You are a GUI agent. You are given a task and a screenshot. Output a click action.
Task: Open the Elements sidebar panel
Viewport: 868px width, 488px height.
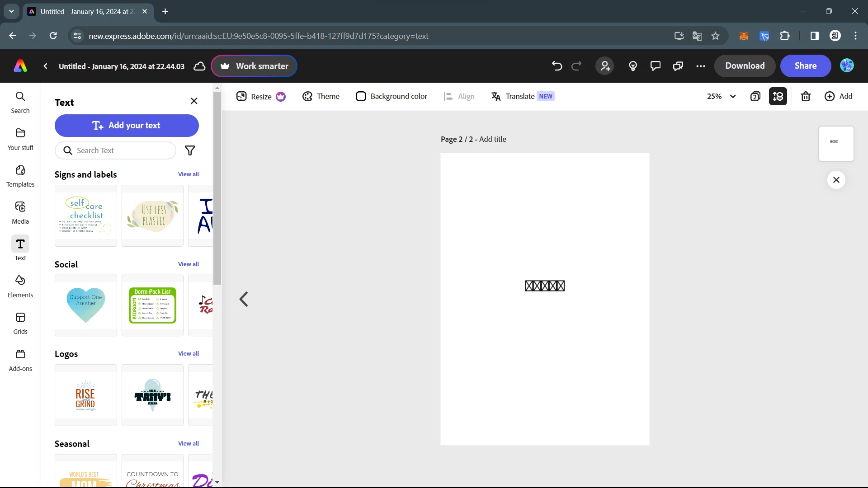coord(20,286)
